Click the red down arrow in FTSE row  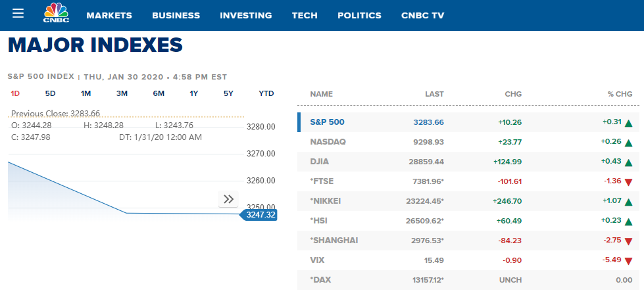tap(628, 183)
